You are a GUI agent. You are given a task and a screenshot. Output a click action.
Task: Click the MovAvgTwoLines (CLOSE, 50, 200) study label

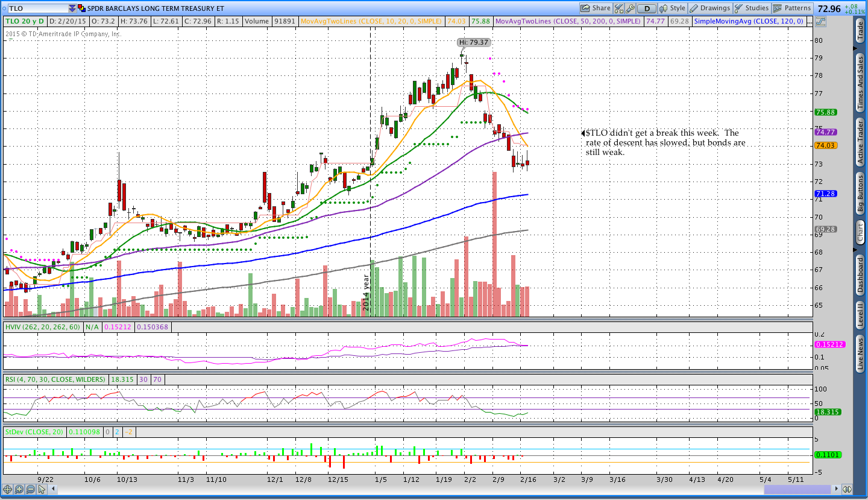tap(568, 21)
